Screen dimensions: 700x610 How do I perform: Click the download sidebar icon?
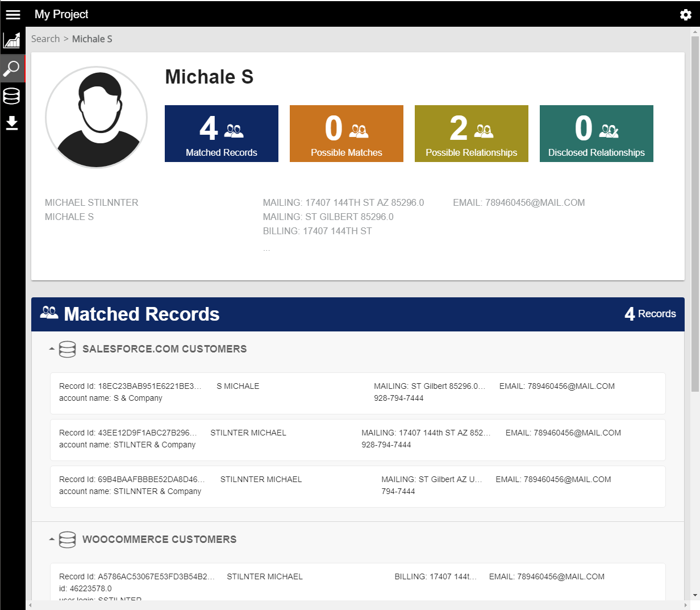(12, 123)
